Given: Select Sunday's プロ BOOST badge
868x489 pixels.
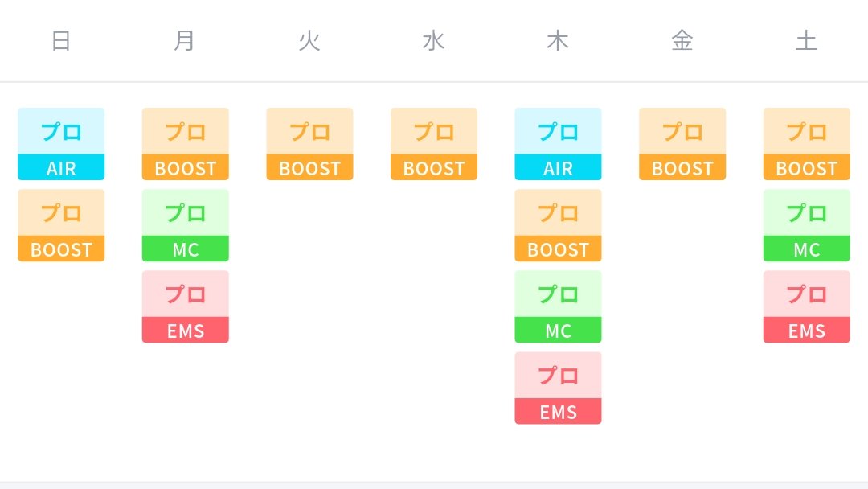Looking at the screenshot, I should [x=61, y=225].
